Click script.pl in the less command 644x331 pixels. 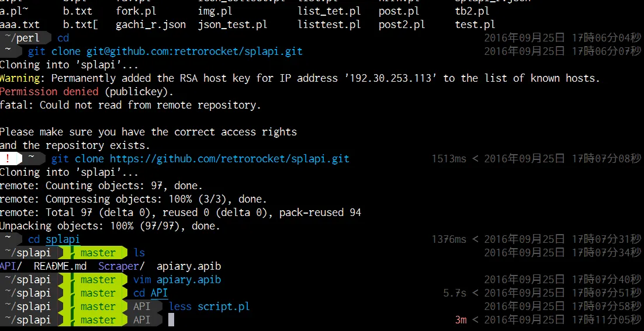(x=223, y=306)
